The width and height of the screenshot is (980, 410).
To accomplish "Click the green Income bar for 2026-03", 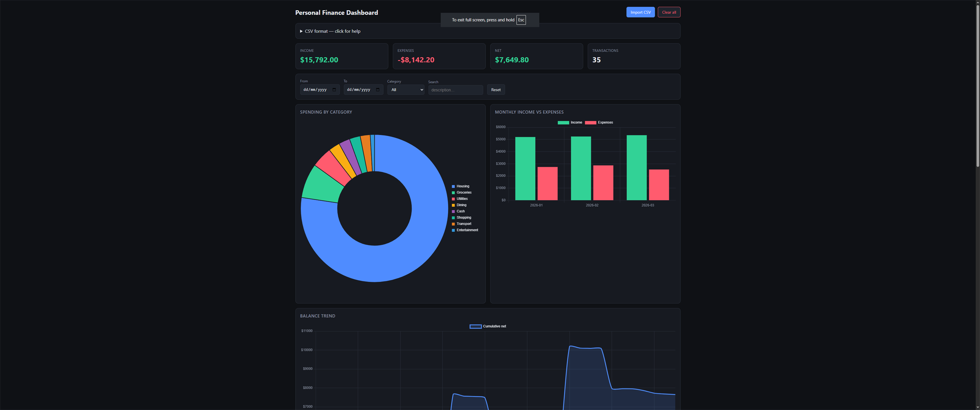I will 637,168.
